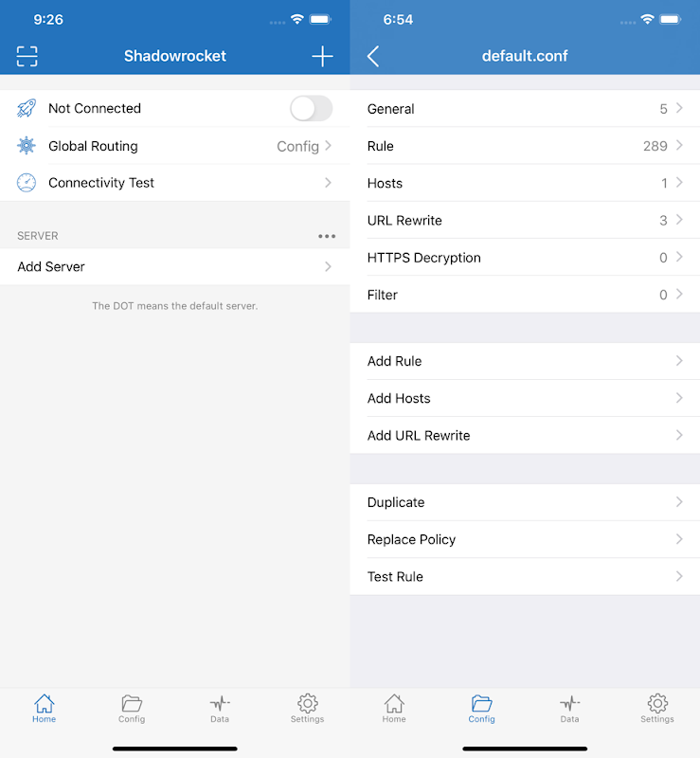Click the Rule count 289
700x758 pixels.
click(x=655, y=146)
